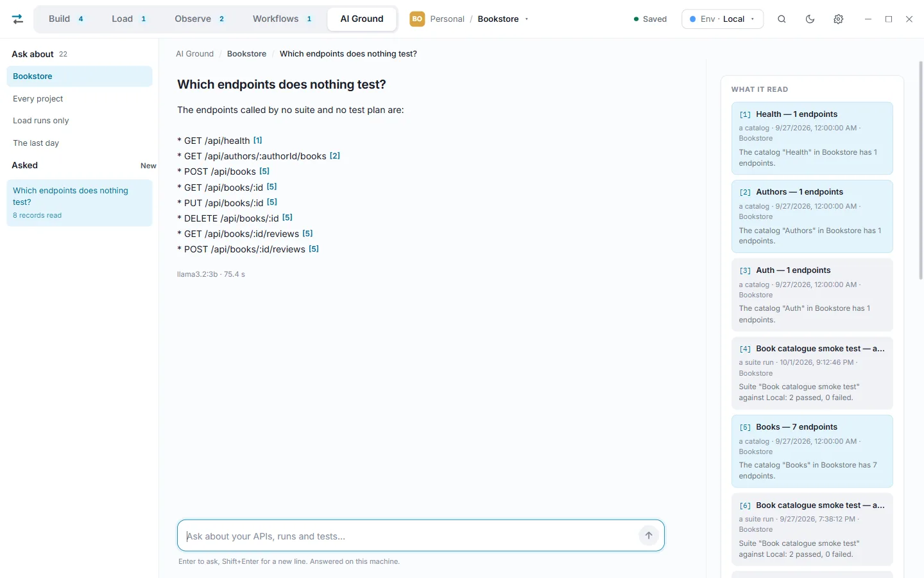
Task: Select Bookstore scope in Ask about
Action: (x=80, y=76)
